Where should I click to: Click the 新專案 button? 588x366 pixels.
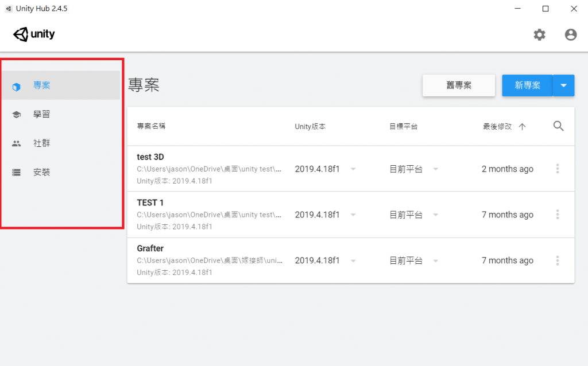point(527,85)
